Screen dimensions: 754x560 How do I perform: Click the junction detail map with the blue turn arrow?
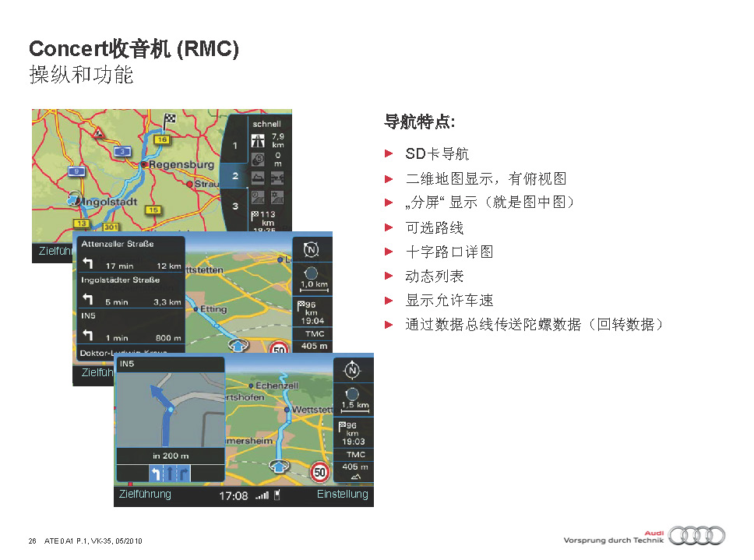pyautogui.click(x=171, y=410)
